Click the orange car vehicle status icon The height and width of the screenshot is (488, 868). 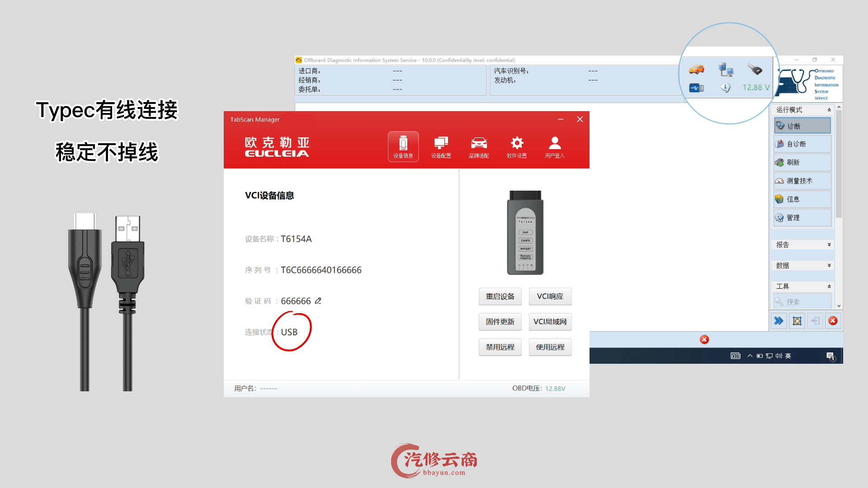pos(697,70)
